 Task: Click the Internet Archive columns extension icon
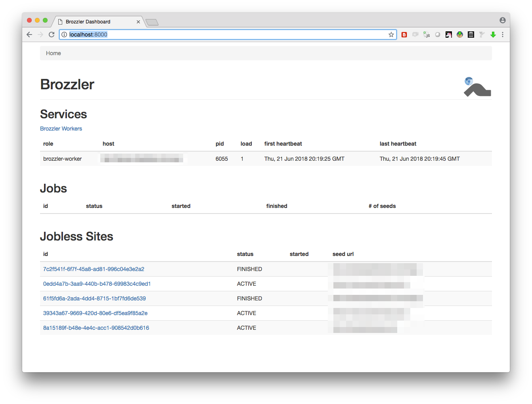click(x=471, y=35)
